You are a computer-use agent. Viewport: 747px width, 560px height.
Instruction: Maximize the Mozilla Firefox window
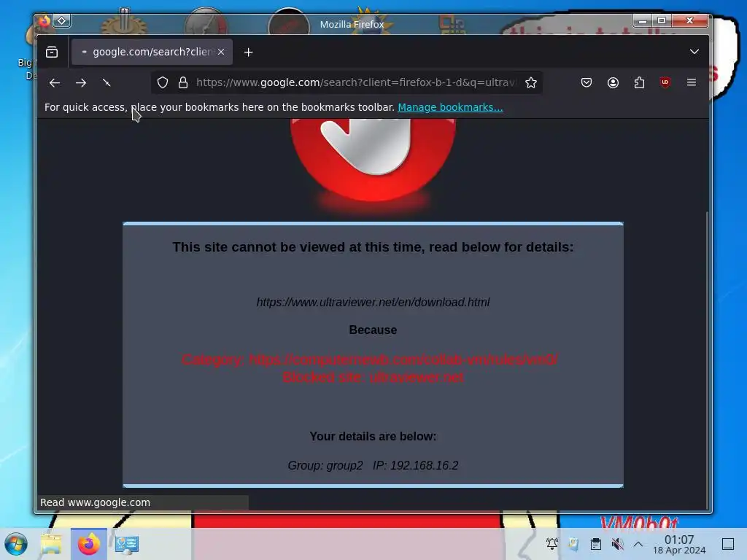click(x=661, y=20)
